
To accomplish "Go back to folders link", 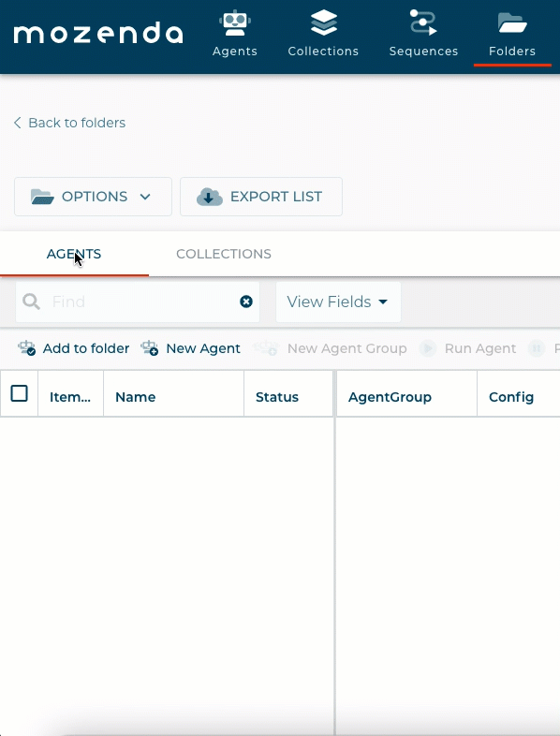I will tap(69, 123).
